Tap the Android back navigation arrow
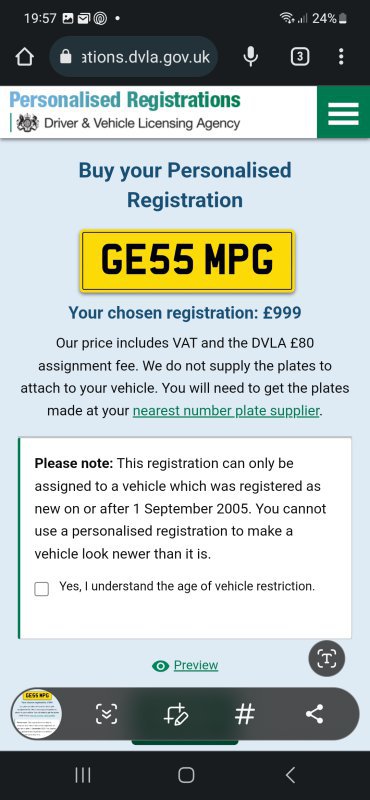The image size is (370, 800). (x=290, y=775)
